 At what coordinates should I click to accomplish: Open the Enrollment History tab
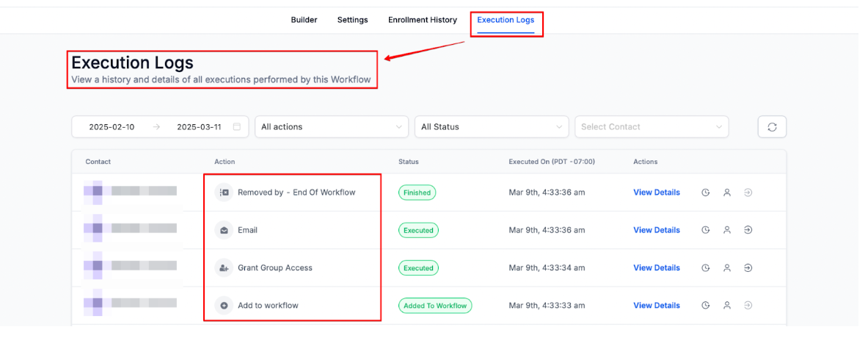(422, 20)
